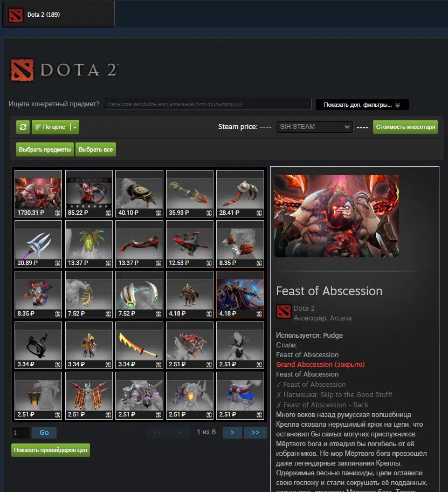Click the price icon on the 40.10 ₽ item
Image resolution: width=448 pixels, height=492 pixels.
(x=158, y=213)
